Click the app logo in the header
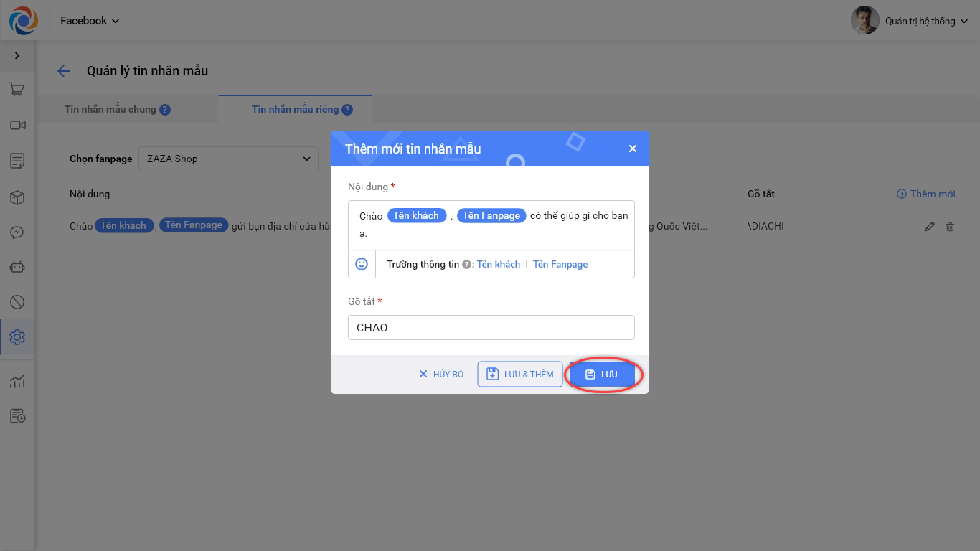 click(23, 21)
